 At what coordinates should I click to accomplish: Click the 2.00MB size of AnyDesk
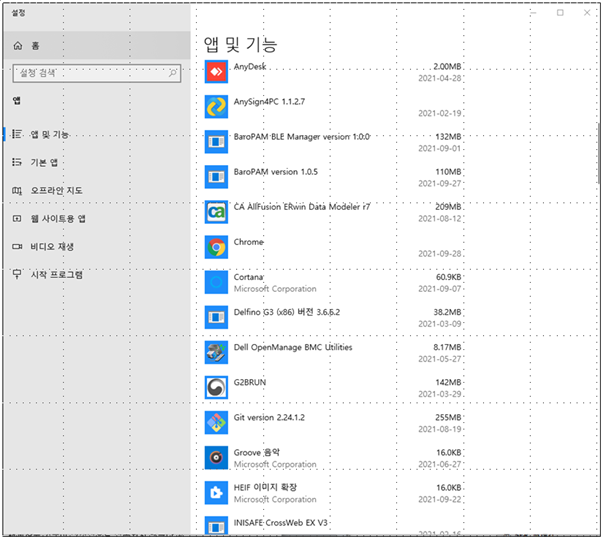(447, 67)
